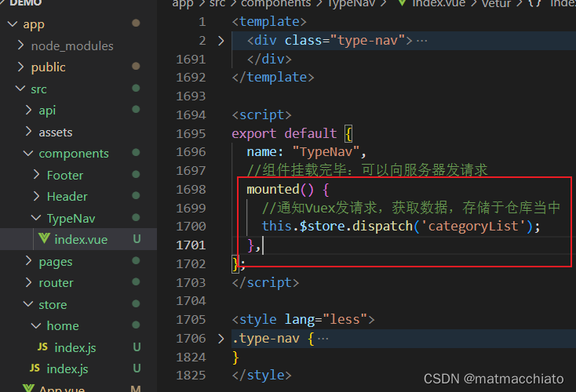Click the U status badge beside index.vue

point(137,239)
